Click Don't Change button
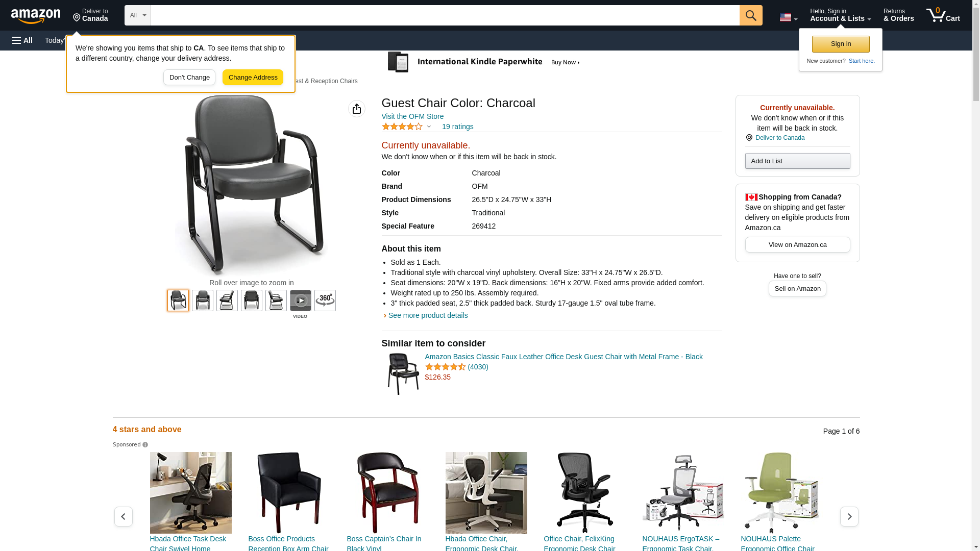Image resolution: width=980 pixels, height=551 pixels. 189,78
